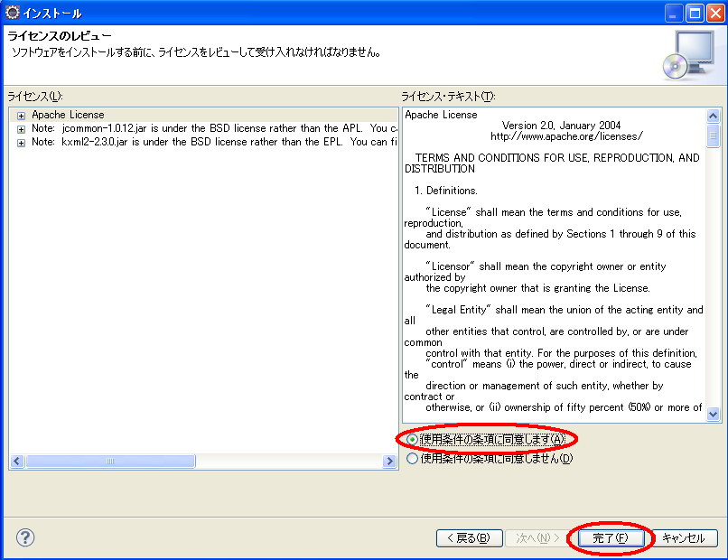Click inside the Apache license text area
The height and width of the screenshot is (560, 728).
coord(553,271)
